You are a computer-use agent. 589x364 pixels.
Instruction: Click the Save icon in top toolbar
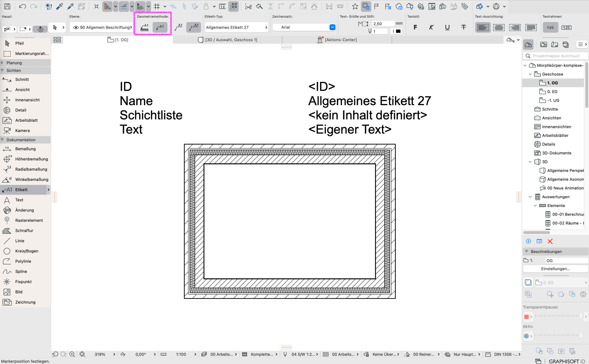pyautogui.click(x=7, y=6)
